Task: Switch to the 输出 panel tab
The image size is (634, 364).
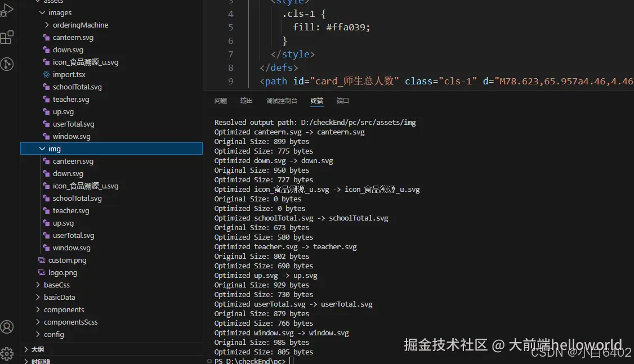Action: [x=246, y=101]
